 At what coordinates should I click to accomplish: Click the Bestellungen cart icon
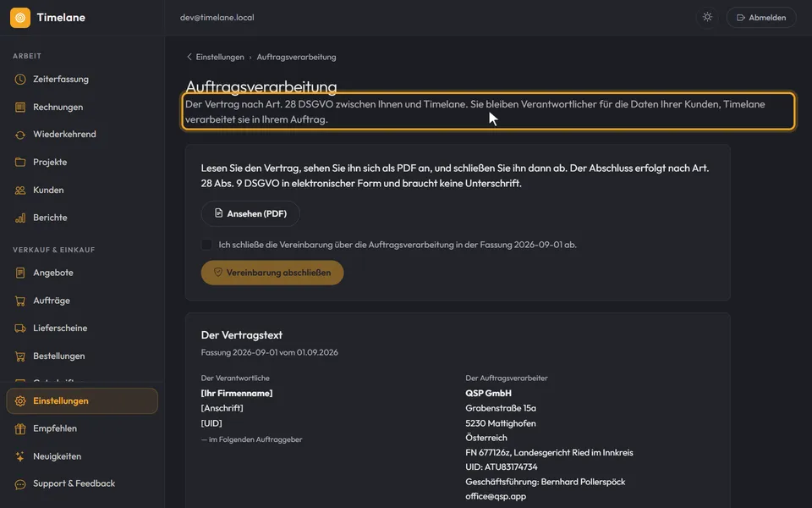[20, 356]
